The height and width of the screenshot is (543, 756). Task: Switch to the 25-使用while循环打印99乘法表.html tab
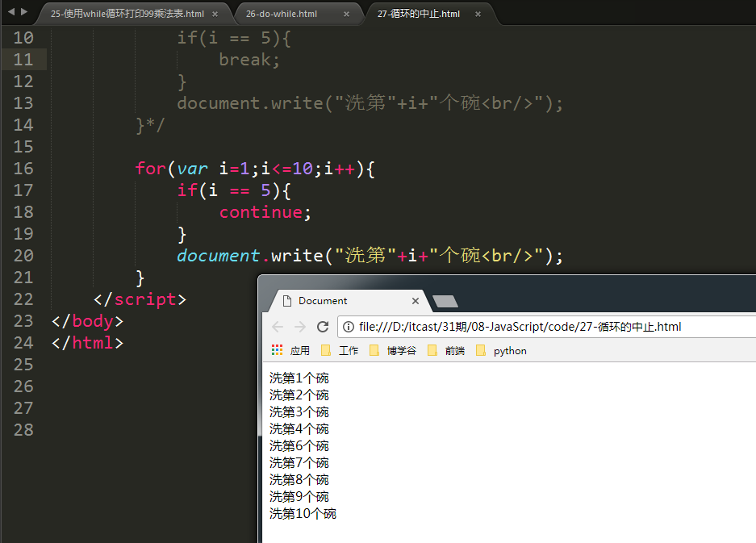[x=127, y=14]
